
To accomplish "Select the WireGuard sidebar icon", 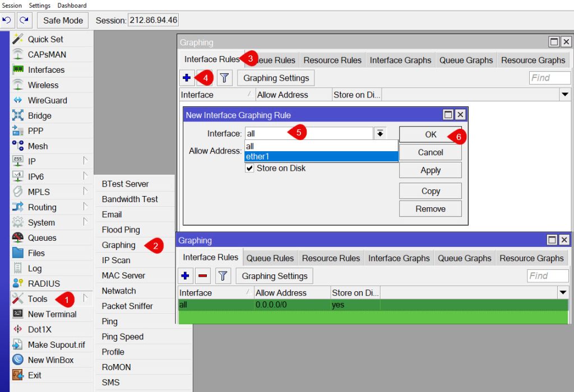I will (x=18, y=100).
